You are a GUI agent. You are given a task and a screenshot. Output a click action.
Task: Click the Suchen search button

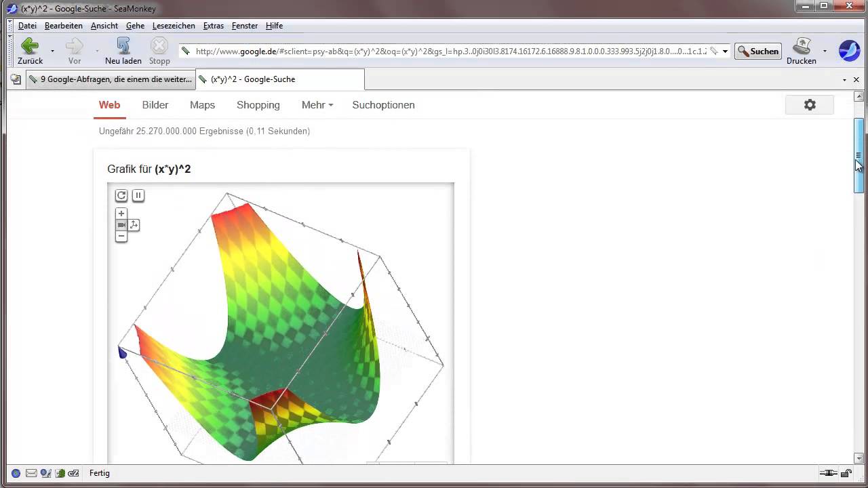point(758,51)
